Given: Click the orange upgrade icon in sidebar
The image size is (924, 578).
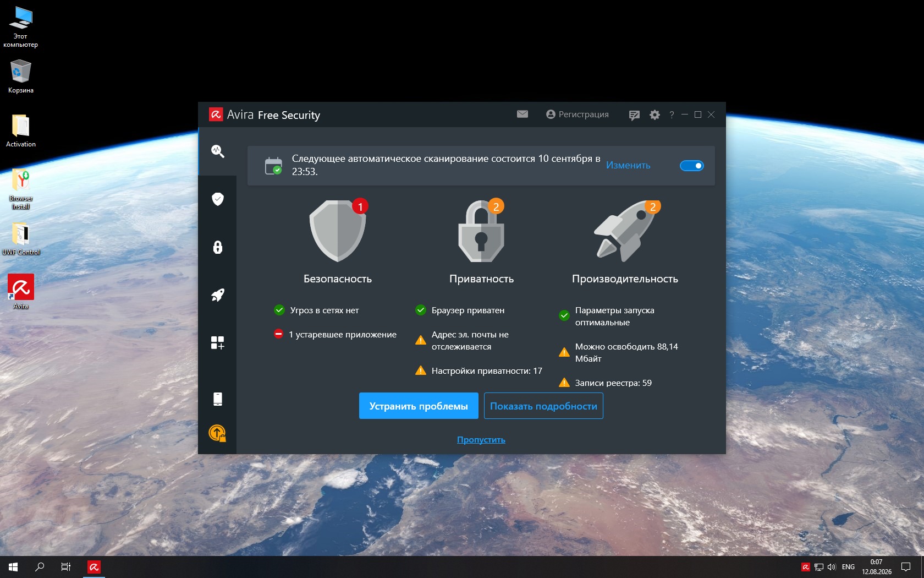Looking at the screenshot, I should 217,433.
